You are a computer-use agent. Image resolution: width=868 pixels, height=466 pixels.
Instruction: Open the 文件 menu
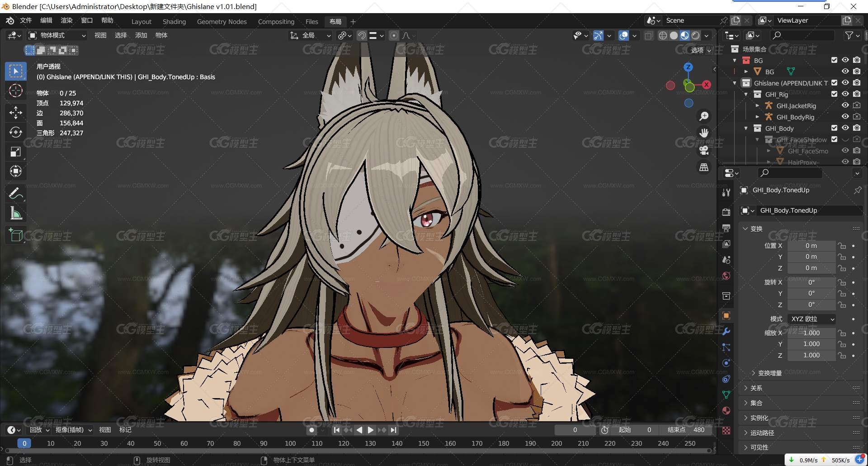(26, 21)
